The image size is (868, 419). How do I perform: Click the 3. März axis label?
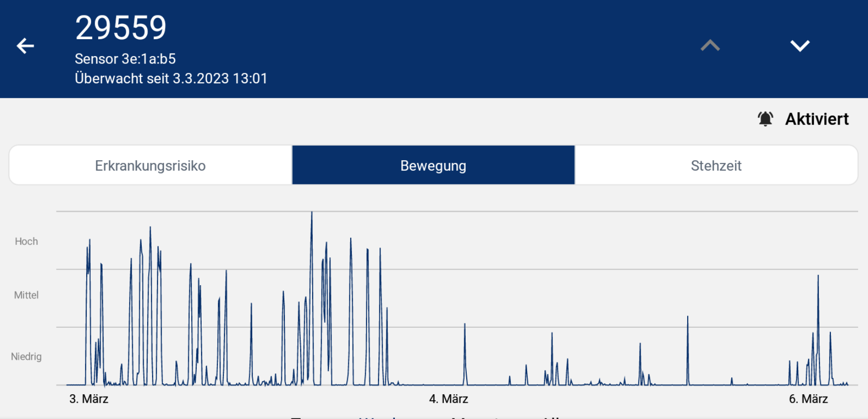[x=89, y=399]
